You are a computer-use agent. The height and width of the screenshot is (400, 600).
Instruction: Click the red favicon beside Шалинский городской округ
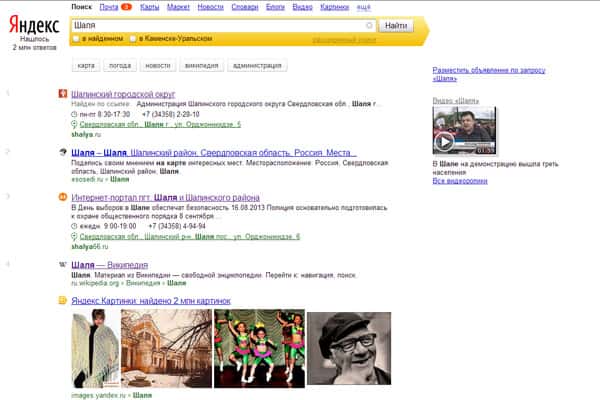[63, 94]
